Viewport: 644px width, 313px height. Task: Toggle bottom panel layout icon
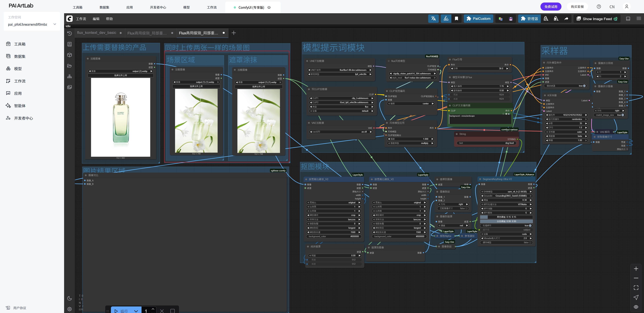[628, 19]
